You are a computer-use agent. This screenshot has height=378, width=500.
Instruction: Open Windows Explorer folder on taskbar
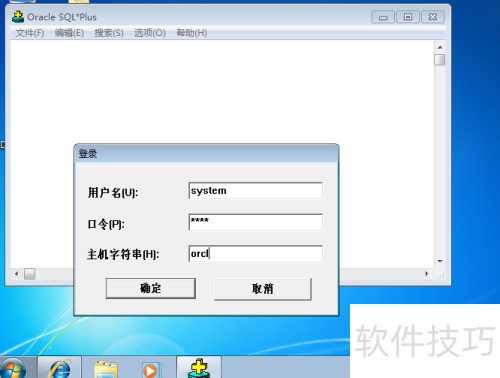106,369
